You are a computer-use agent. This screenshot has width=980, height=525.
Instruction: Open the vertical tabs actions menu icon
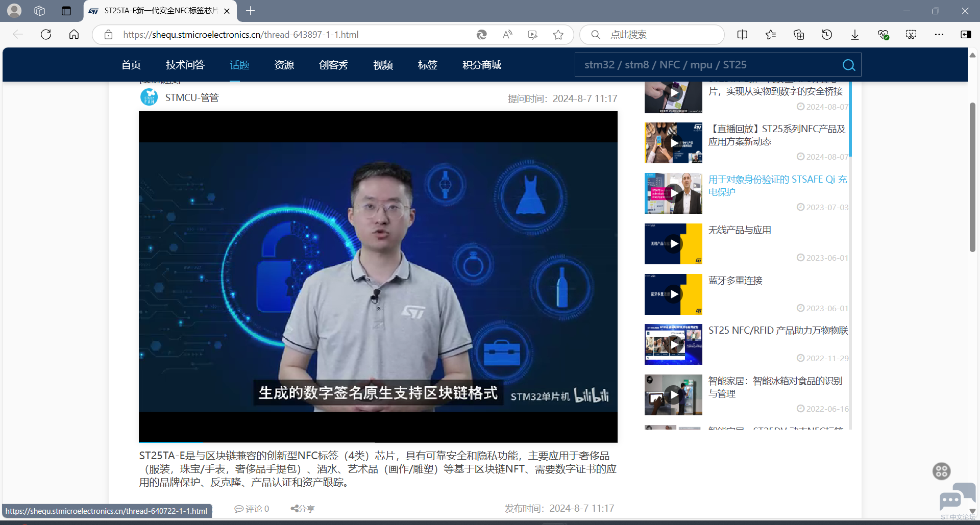coord(66,11)
